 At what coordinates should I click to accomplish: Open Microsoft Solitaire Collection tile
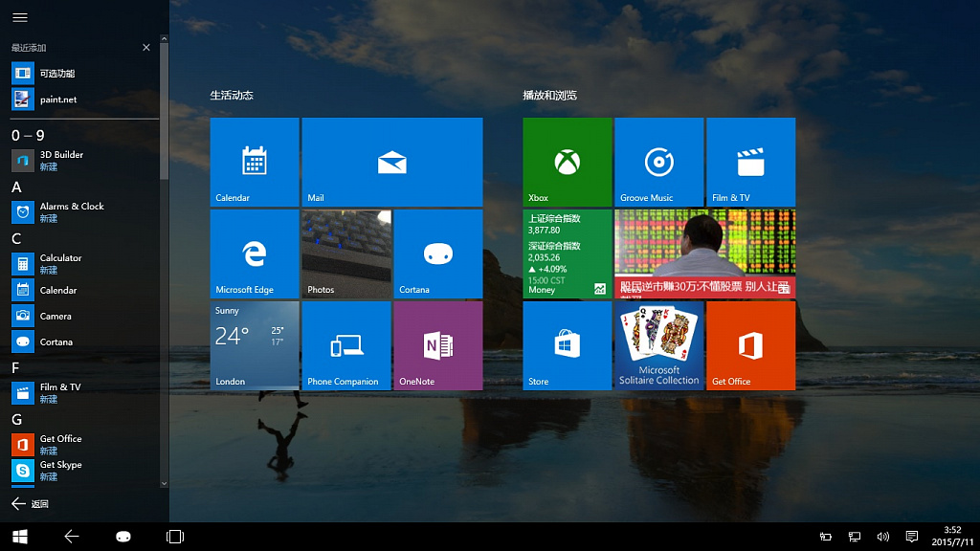[x=658, y=345]
